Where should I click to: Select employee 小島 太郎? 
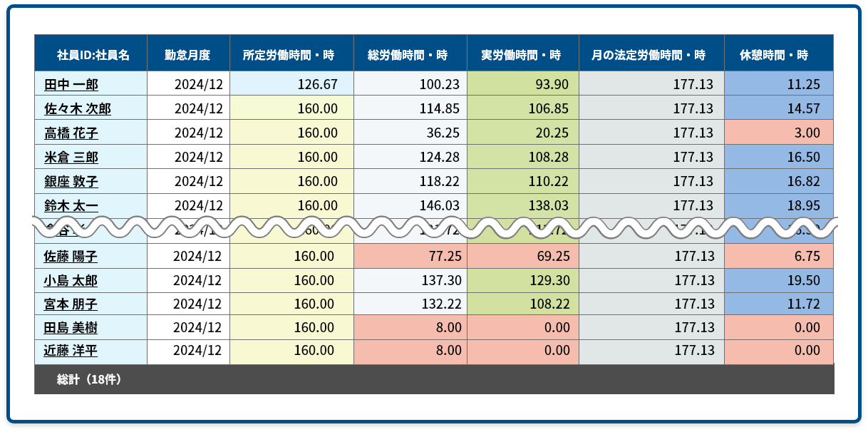[x=71, y=280]
